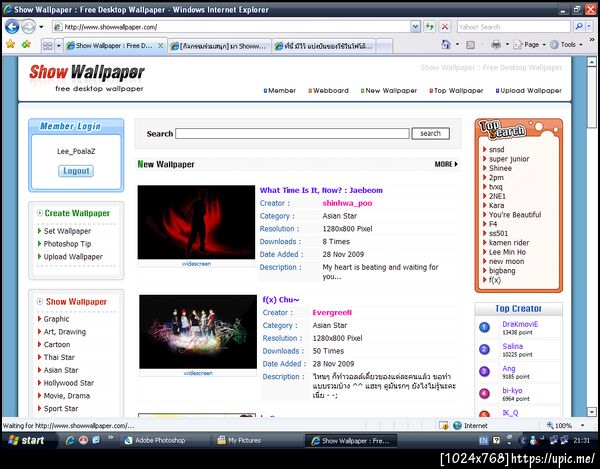Open the Hollywood Star category

(x=68, y=383)
